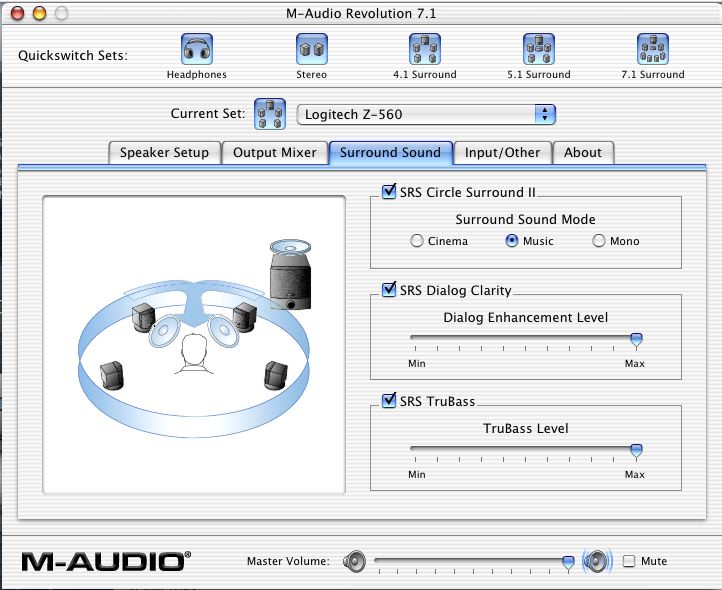The height and width of the screenshot is (590, 722).
Task: Select Mono surround sound mode
Action: [x=598, y=241]
